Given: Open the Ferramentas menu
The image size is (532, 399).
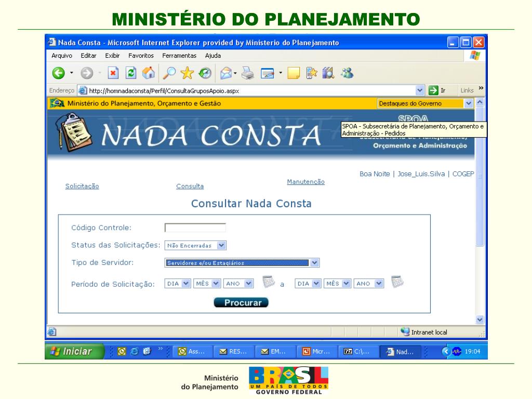Looking at the screenshot, I should [179, 56].
